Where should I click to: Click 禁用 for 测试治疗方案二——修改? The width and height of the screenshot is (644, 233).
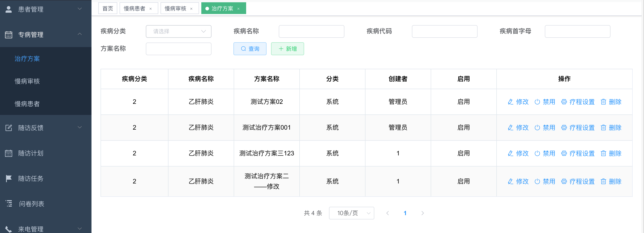pos(545,181)
